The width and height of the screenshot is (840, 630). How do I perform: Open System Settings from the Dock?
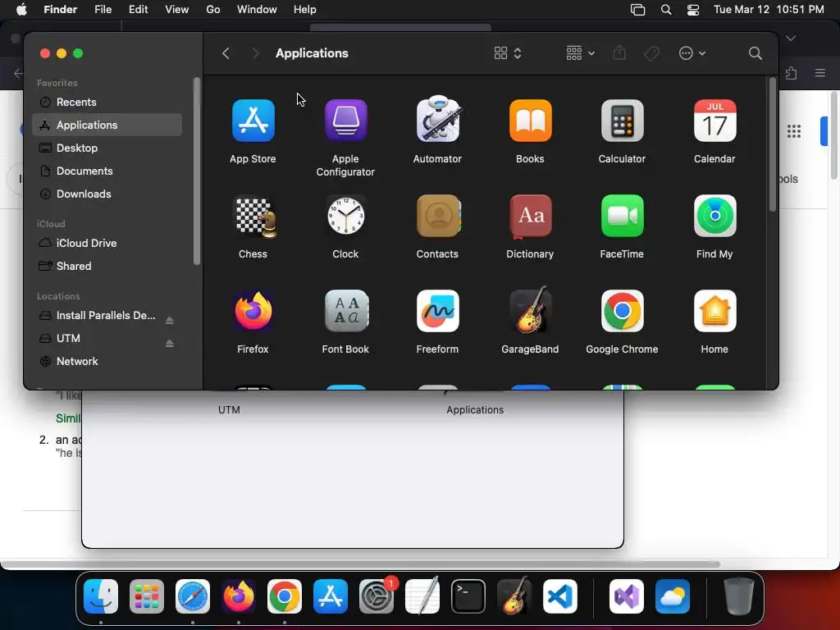coord(377,596)
